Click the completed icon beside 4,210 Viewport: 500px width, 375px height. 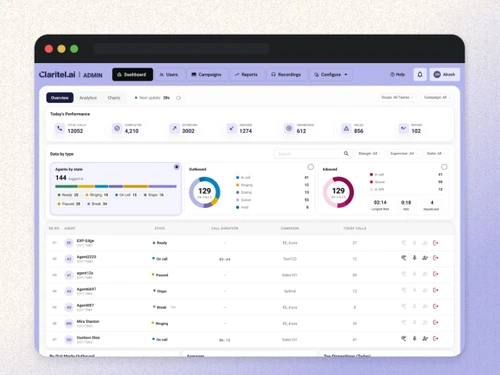[117, 128]
